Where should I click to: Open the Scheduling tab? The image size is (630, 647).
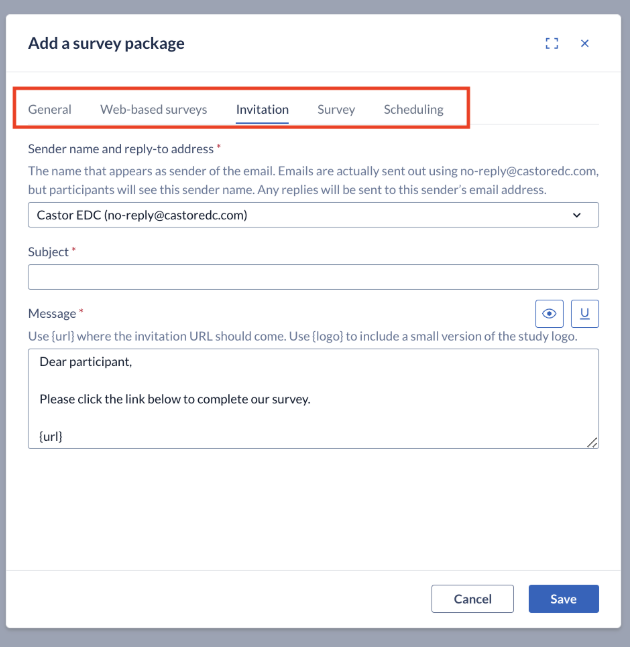pos(413,109)
